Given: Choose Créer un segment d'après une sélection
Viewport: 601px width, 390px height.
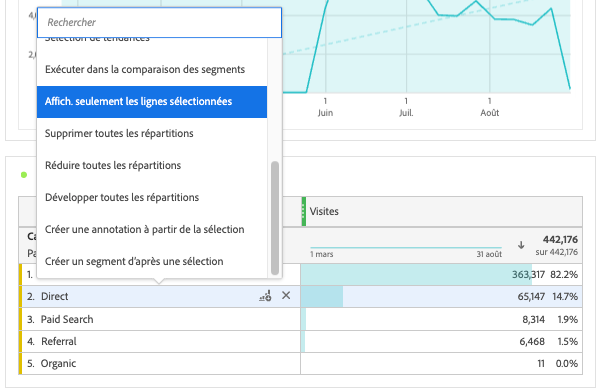Looking at the screenshot, I should [152, 261].
